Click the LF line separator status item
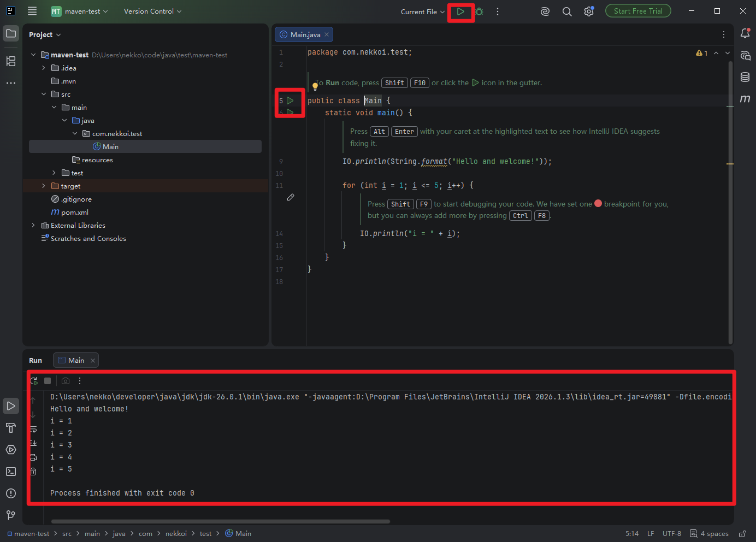Viewport: 756px width, 542px height. 651,534
